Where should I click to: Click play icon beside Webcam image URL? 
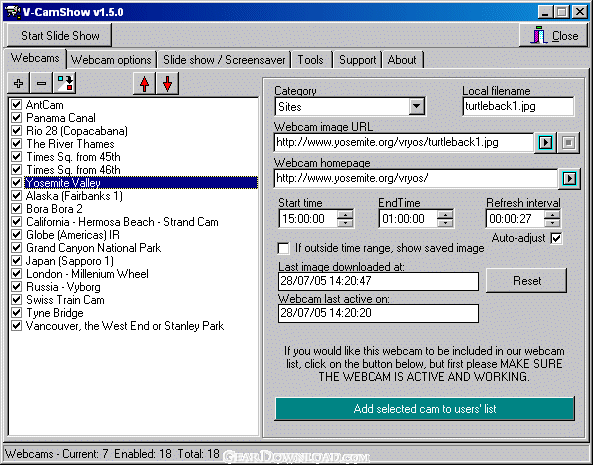(545, 143)
